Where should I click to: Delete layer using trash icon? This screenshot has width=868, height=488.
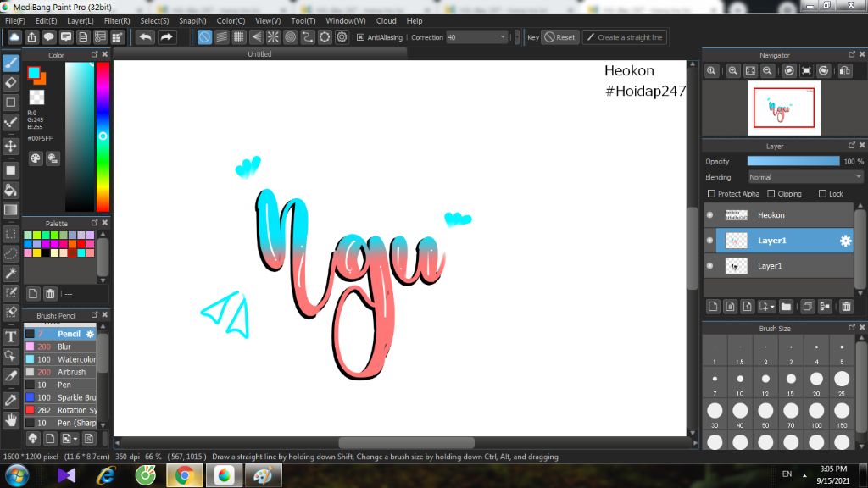pos(846,307)
